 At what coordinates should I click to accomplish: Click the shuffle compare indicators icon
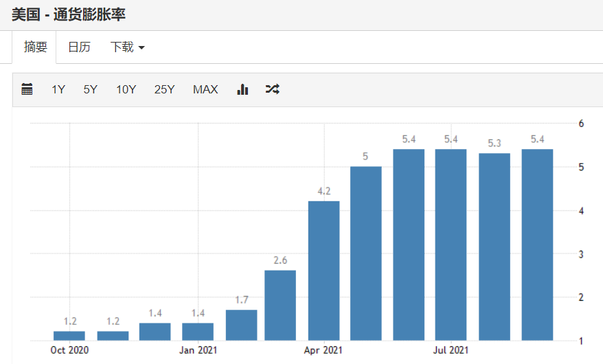point(272,89)
